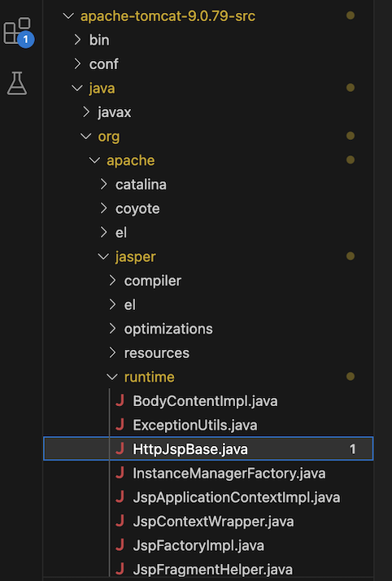Select the bin folder name

tap(99, 40)
